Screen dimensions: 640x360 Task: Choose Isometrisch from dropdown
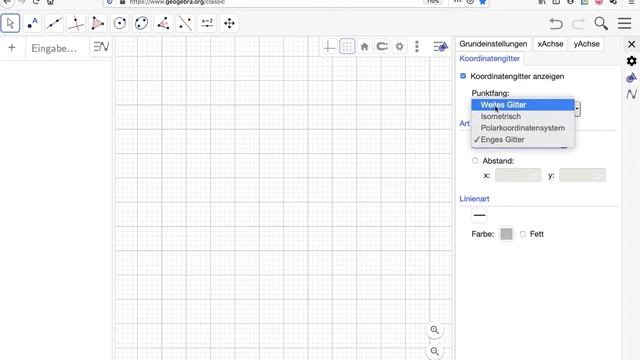[523, 116]
